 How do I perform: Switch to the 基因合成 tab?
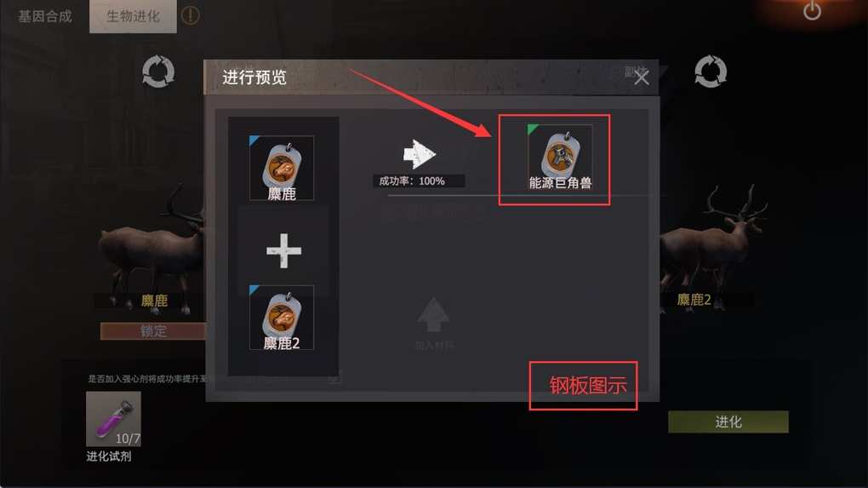pos(45,16)
